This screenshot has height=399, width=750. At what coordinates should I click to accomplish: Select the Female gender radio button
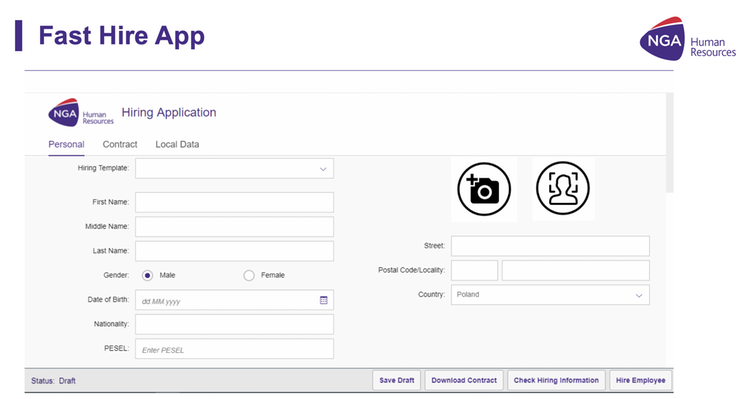[x=249, y=276]
